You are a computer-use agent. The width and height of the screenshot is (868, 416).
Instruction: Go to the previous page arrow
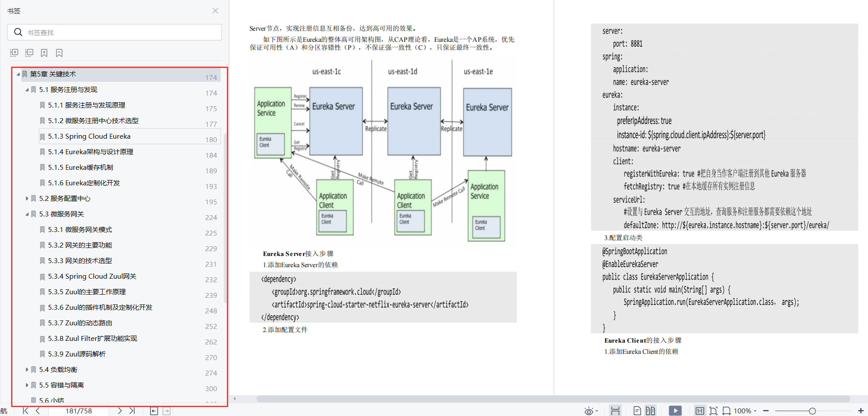click(38, 411)
